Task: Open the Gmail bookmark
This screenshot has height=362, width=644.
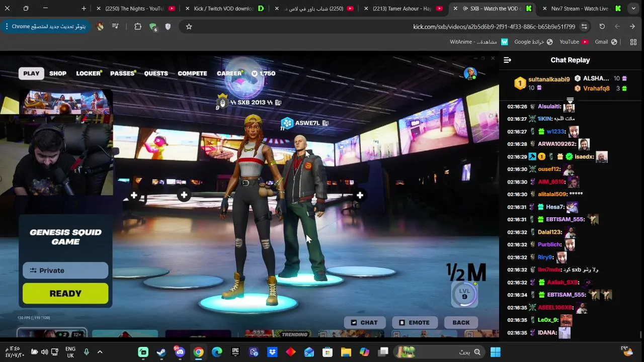Action: coord(606,42)
